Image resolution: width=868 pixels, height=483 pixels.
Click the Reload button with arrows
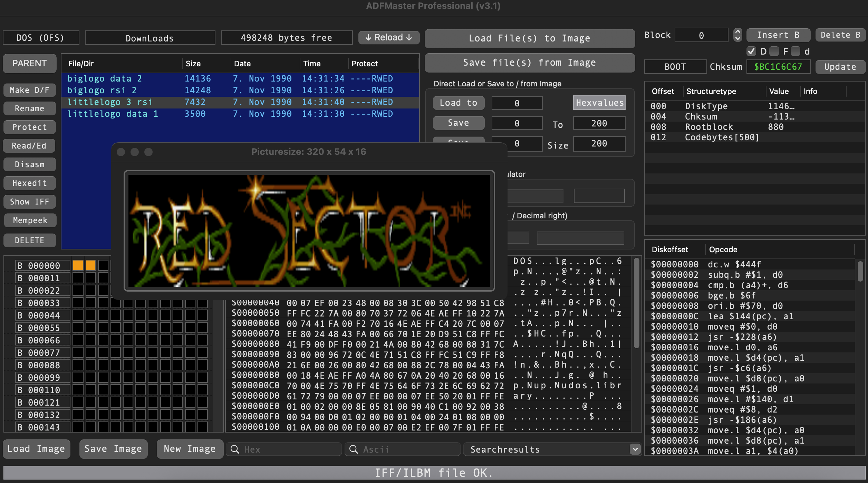(389, 37)
